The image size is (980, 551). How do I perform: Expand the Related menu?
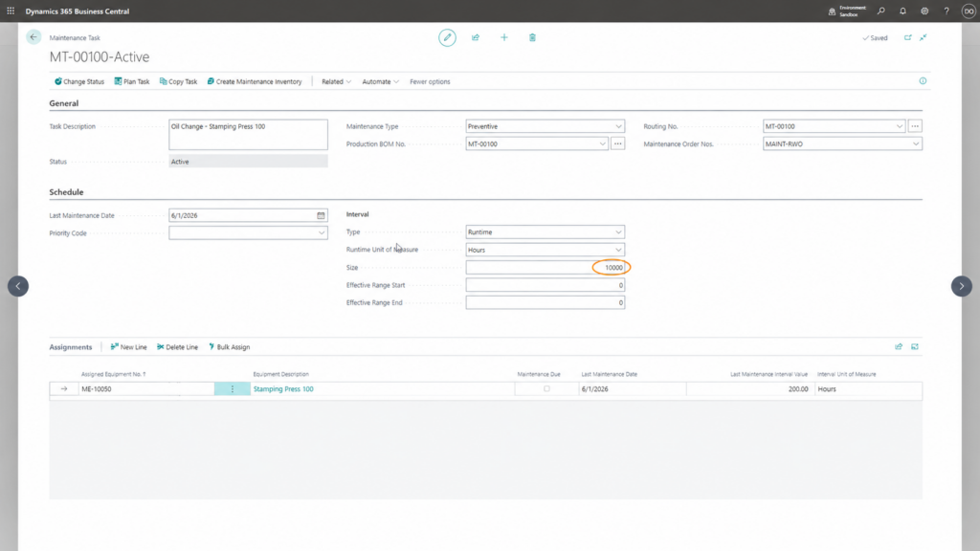click(x=336, y=81)
